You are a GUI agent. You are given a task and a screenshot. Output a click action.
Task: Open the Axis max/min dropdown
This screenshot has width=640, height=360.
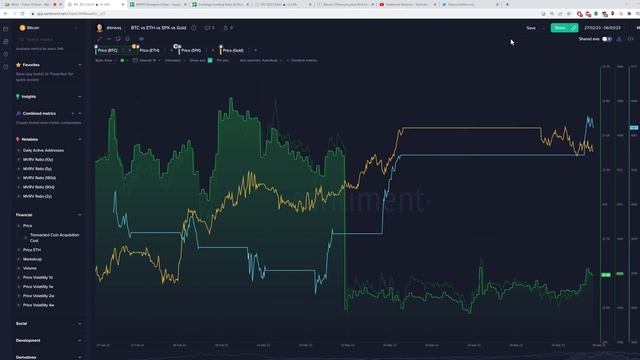coord(260,60)
